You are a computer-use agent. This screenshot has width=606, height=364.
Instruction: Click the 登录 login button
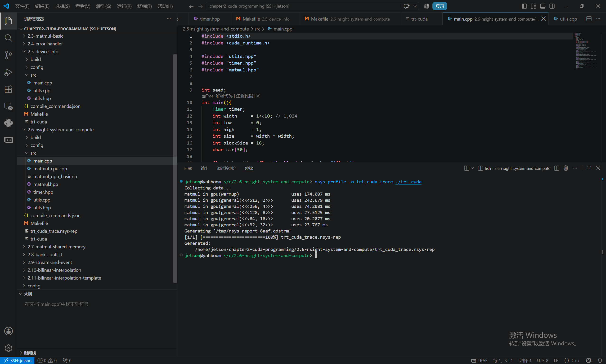coord(440,6)
